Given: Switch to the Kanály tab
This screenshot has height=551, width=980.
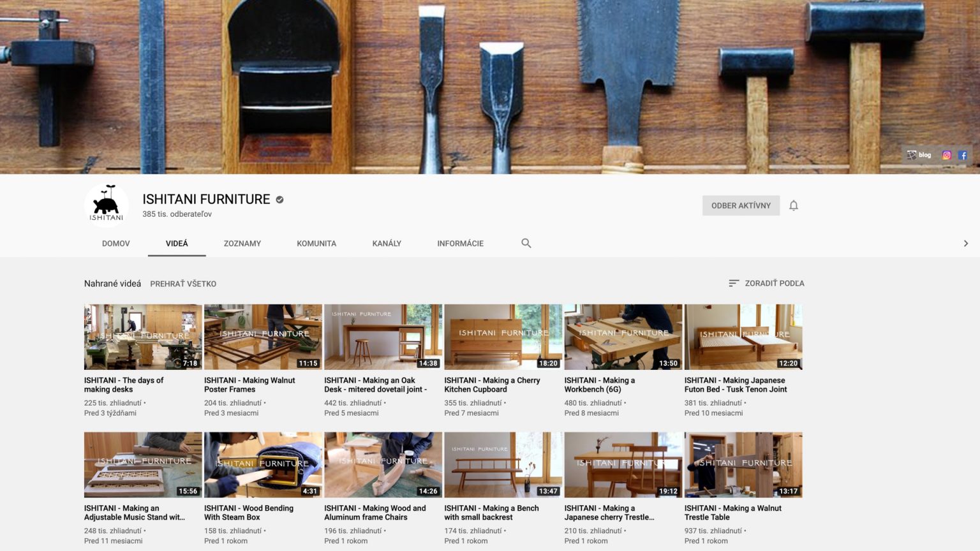Looking at the screenshot, I should point(387,244).
